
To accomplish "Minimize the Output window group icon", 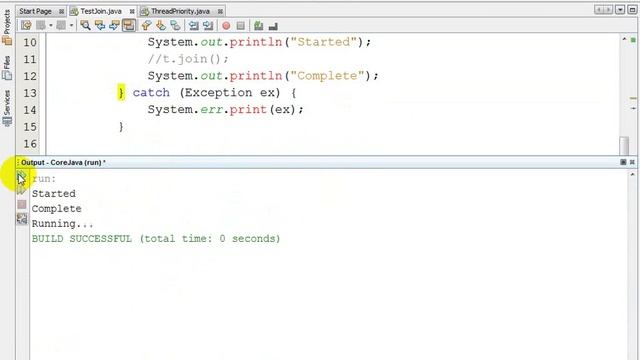I will tap(623, 162).
